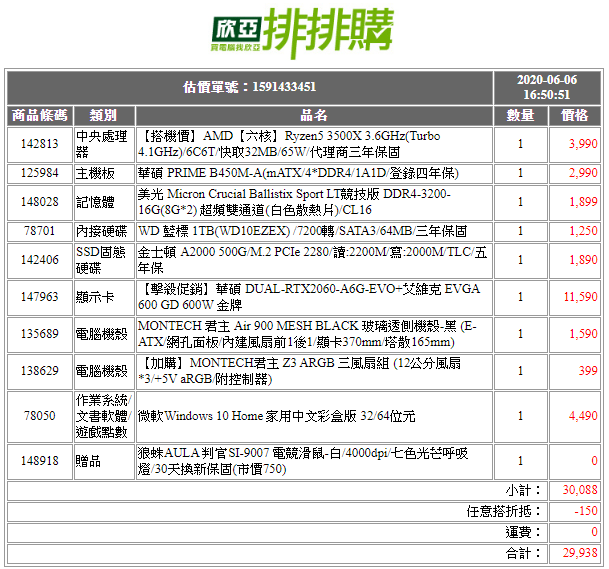The height and width of the screenshot is (569, 609).
Task: Click the 欣亞排排購 logo banner
Action: (303, 33)
